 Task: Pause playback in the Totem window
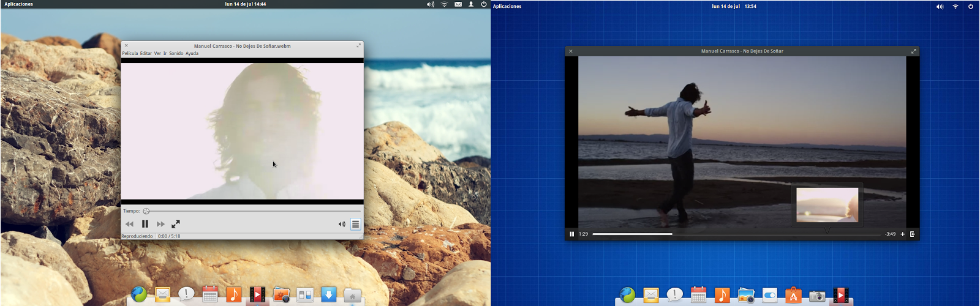pyautogui.click(x=145, y=224)
